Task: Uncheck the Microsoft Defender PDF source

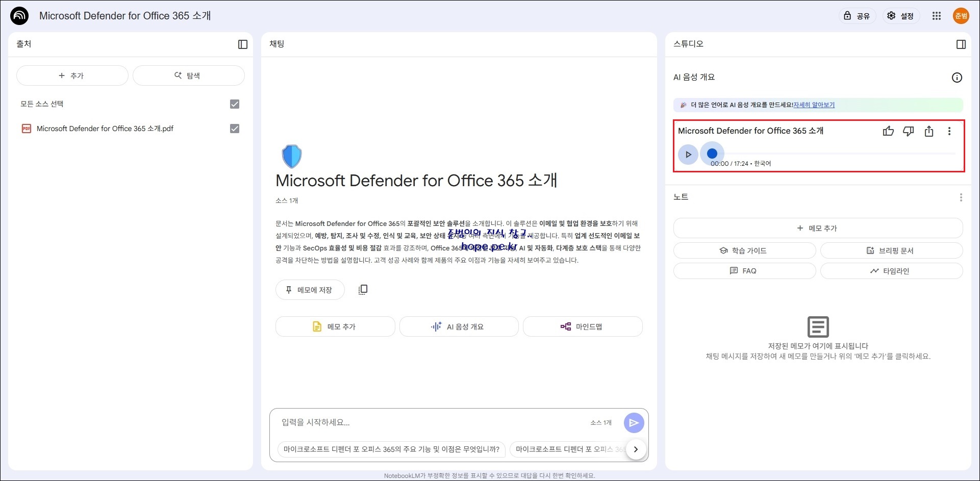Action: (x=235, y=129)
